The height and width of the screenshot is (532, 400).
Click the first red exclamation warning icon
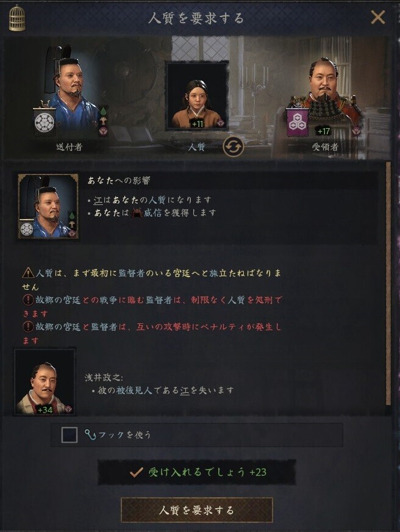coord(28,300)
